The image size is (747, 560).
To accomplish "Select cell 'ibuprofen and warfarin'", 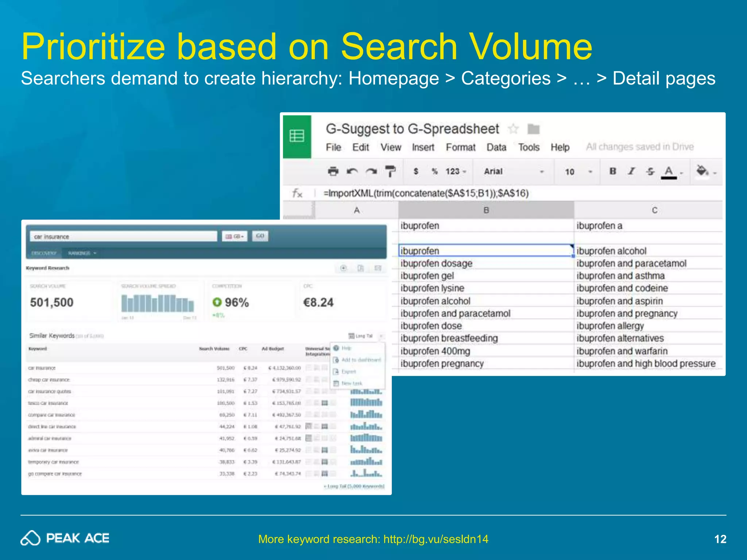I will pos(649,351).
